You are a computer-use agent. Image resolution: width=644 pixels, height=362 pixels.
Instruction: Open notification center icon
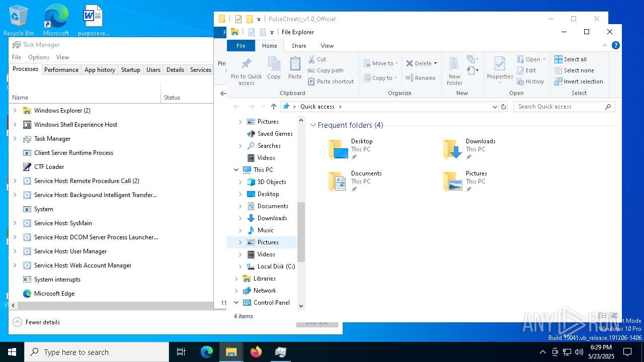[627, 352]
